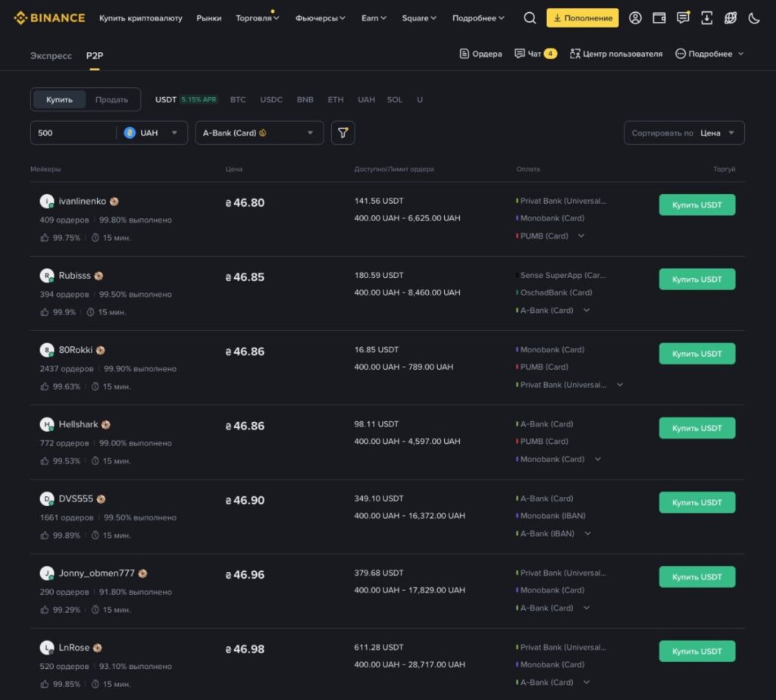This screenshot has width=776, height=700.
Task: Select the SOL coin tab
Action: (394, 99)
